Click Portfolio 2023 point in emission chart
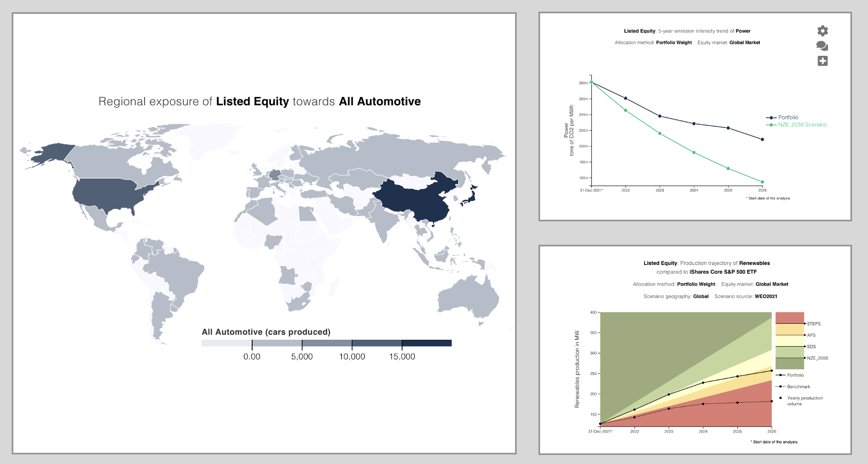Viewport: 868px width, 464px height. tap(660, 116)
